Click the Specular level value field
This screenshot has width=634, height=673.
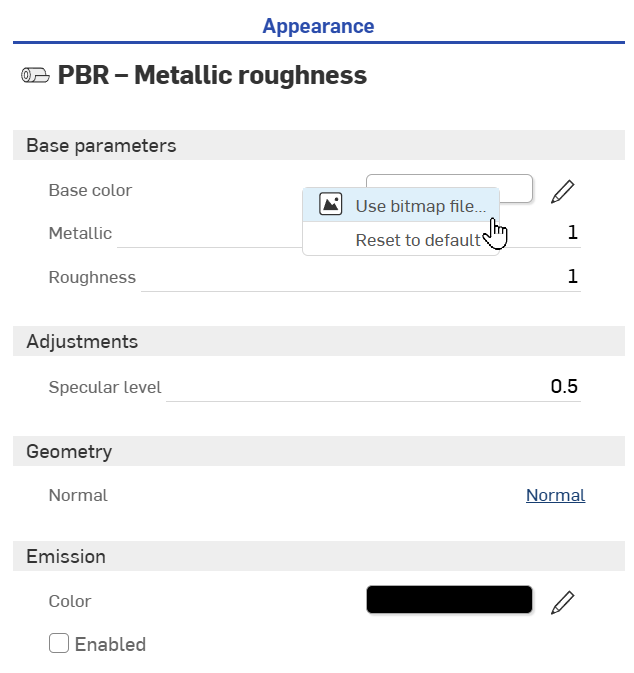point(372,387)
